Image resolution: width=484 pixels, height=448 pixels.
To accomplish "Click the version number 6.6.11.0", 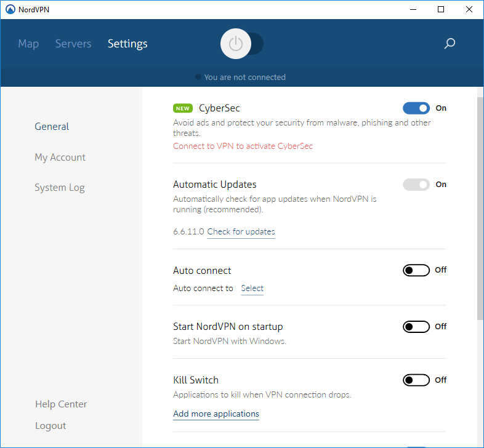I will pos(188,232).
